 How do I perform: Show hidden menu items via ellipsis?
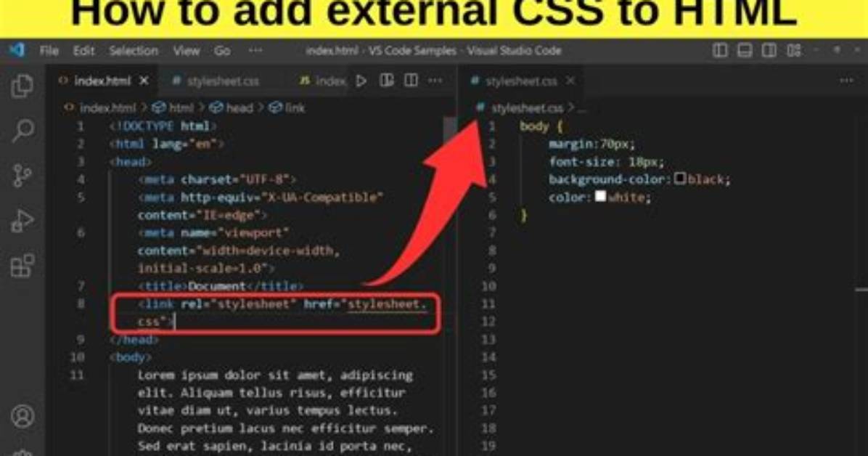255,51
